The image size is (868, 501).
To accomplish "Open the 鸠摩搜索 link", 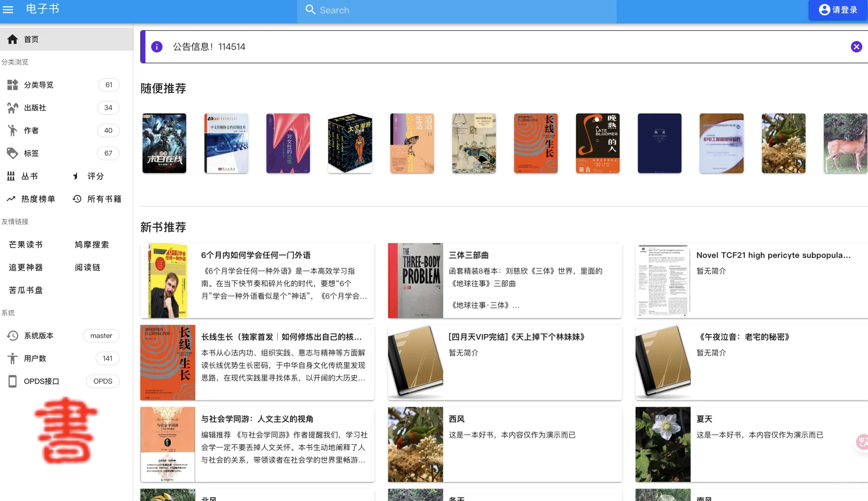I will (x=92, y=244).
